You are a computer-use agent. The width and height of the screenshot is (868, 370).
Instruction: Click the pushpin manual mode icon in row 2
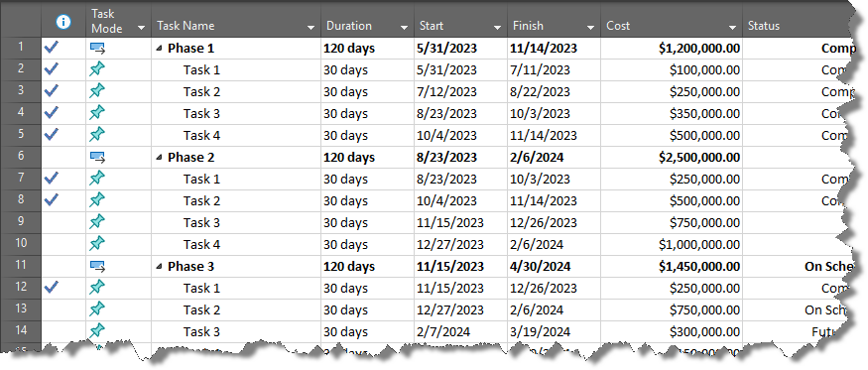97,69
